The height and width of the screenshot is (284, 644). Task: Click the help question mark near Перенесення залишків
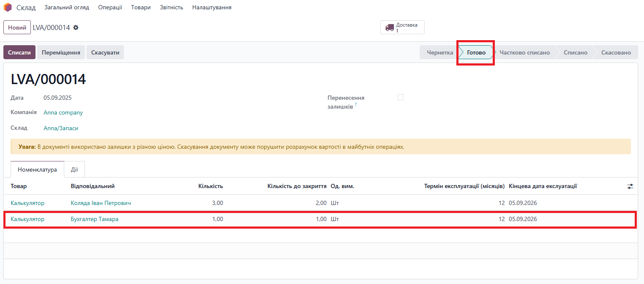tap(356, 105)
